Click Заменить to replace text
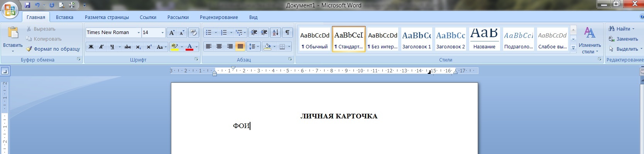 pos(623,39)
